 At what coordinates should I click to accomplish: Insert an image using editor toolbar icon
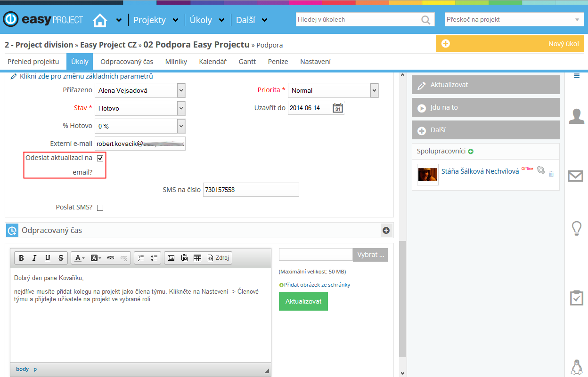click(x=171, y=258)
